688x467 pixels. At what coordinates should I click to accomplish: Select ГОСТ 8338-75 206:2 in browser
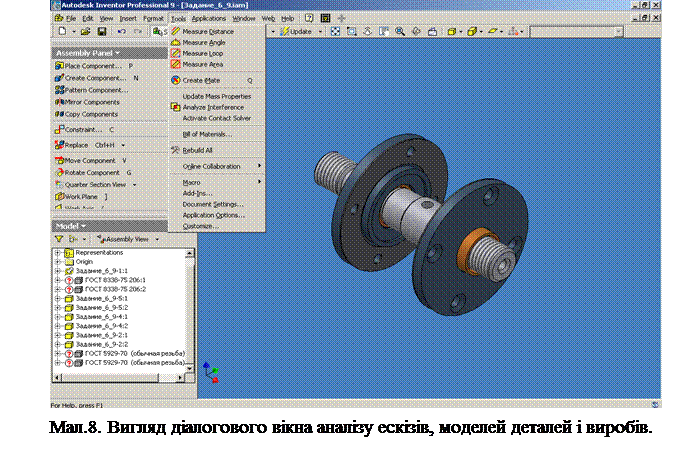[115, 289]
